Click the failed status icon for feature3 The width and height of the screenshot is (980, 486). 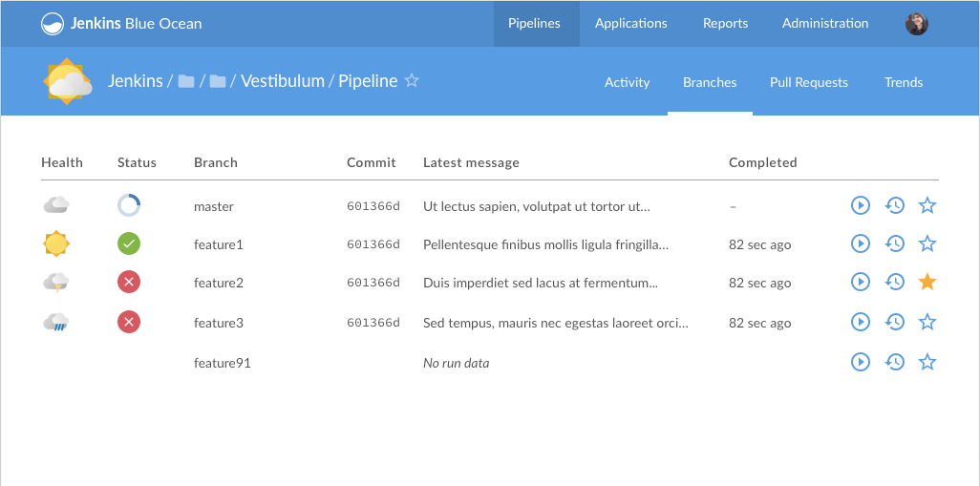(129, 323)
